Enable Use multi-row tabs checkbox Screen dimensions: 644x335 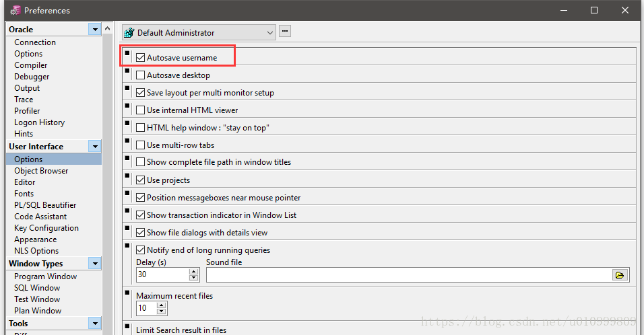coord(141,145)
